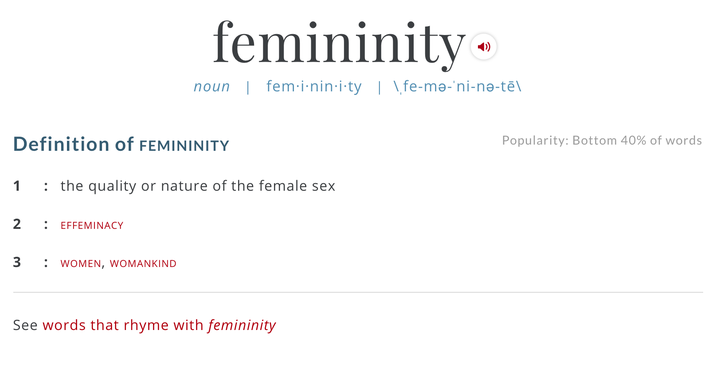Click the Definition of FEMININITY heading
Image resolution: width=720 pixels, height=385 pixels.
click(121, 144)
